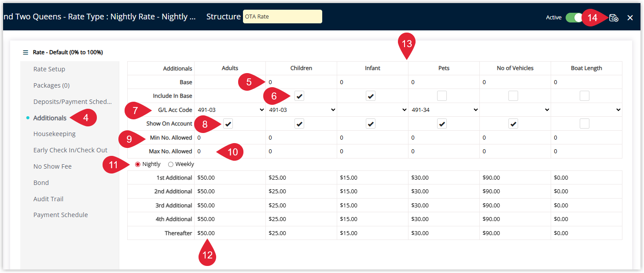Open Deposits/Payment Schedule section

[x=73, y=102]
